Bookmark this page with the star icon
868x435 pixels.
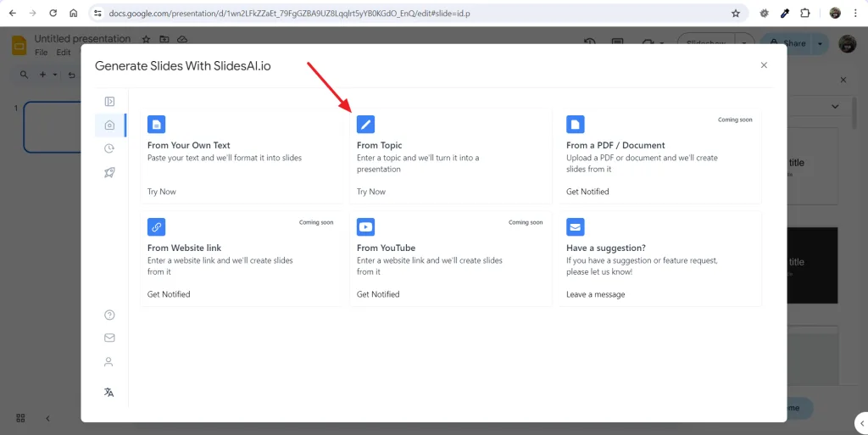736,14
